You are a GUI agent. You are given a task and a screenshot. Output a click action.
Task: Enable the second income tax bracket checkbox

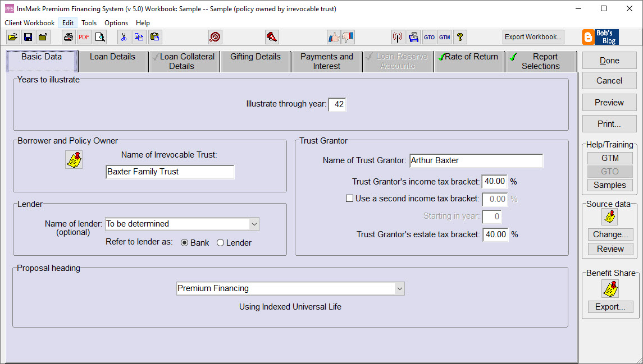click(349, 198)
